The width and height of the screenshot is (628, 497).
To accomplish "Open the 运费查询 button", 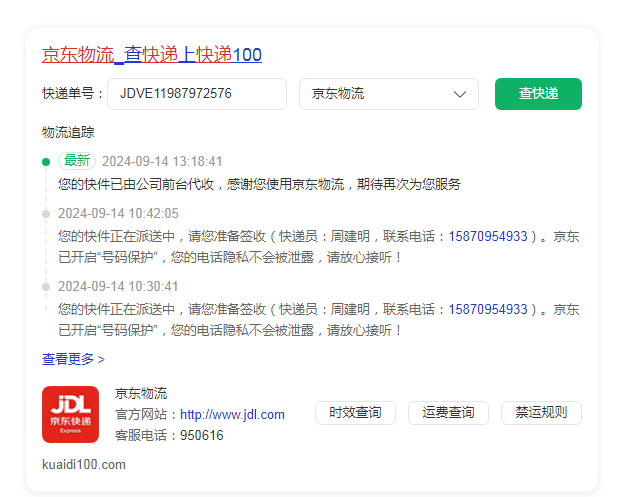I will [448, 413].
